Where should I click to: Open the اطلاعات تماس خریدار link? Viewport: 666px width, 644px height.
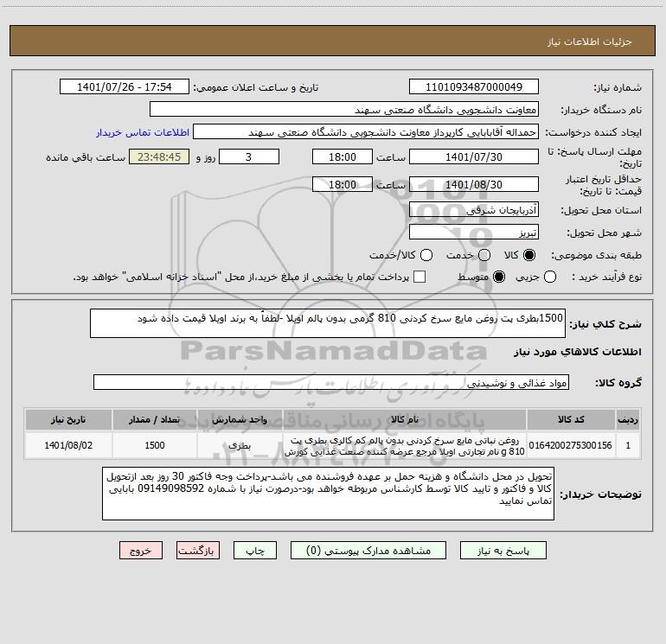pos(143,132)
